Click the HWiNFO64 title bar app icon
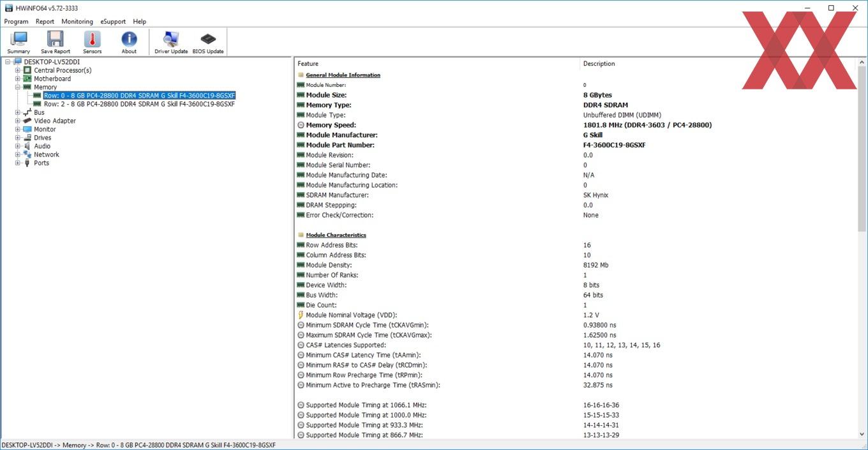 [8, 8]
